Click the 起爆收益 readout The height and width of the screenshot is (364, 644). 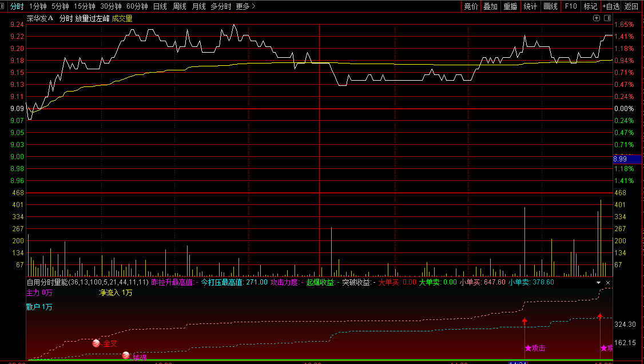point(323,283)
